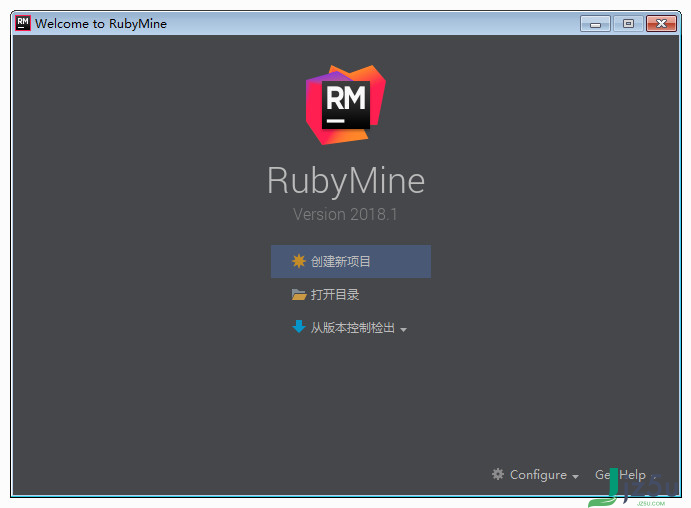Select 创建新项目 to create new project

[x=351, y=261]
